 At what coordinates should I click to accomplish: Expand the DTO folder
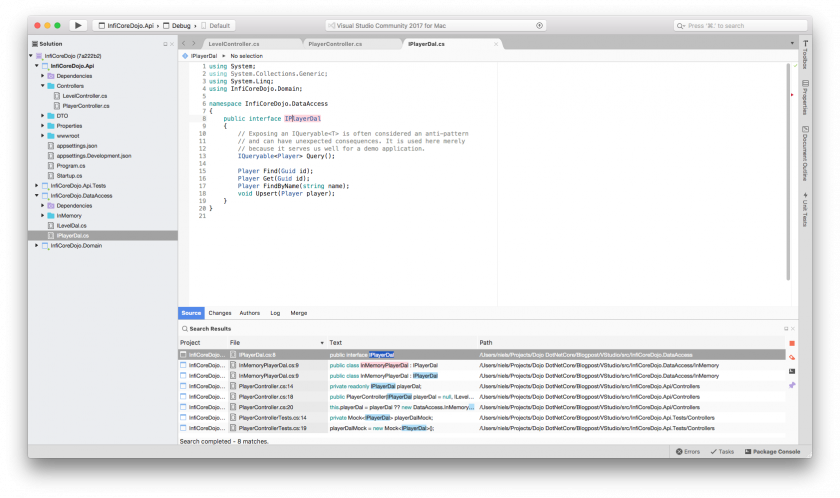pos(42,116)
